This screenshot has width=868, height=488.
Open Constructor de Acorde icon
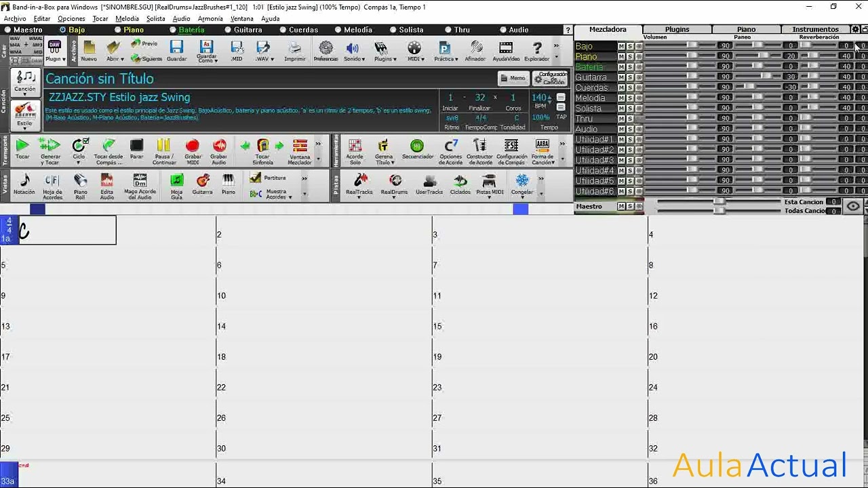click(x=479, y=150)
